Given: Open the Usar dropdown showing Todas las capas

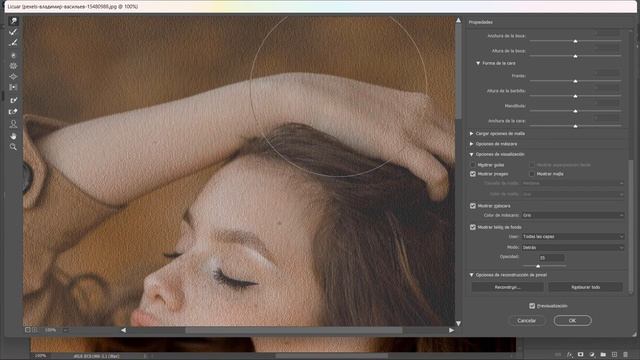Looking at the screenshot, I should (573, 236).
